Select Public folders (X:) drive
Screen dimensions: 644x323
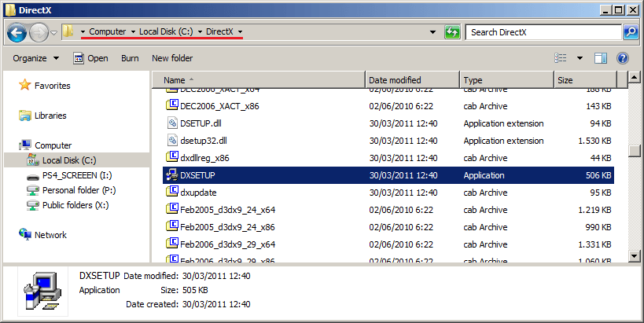coord(75,205)
